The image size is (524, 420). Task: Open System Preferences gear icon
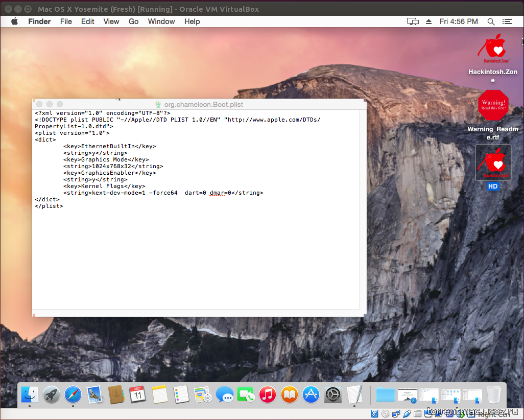click(332, 394)
